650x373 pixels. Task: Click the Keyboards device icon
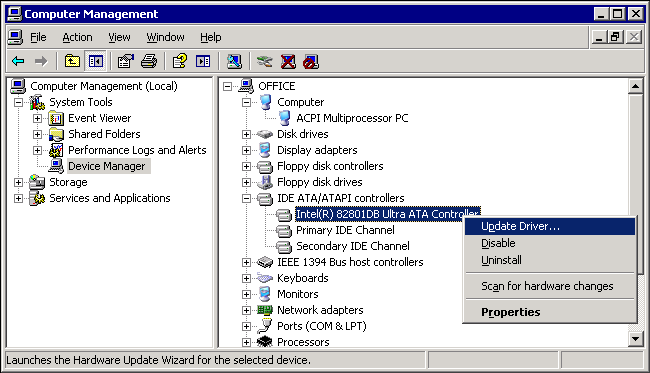point(264,278)
